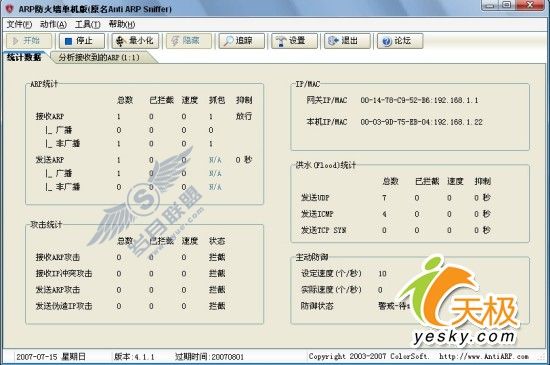Click the 拦截 status for 接收ARP攻击

(217, 257)
